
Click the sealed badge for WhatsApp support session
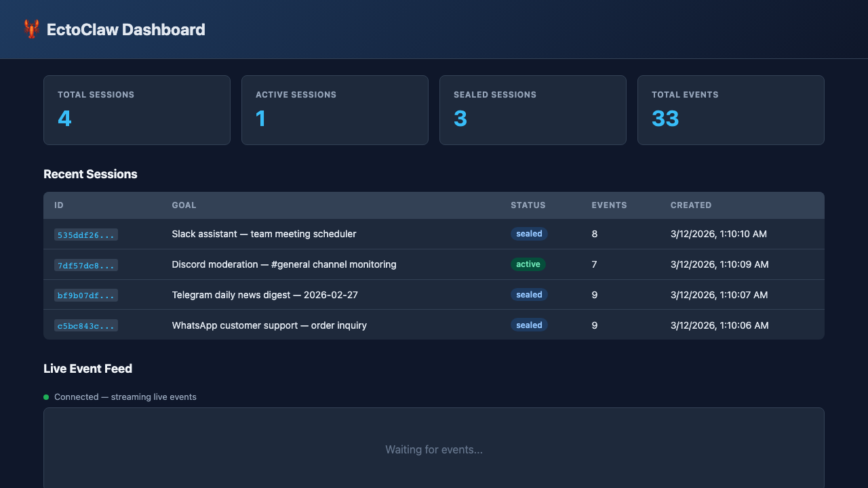point(529,325)
